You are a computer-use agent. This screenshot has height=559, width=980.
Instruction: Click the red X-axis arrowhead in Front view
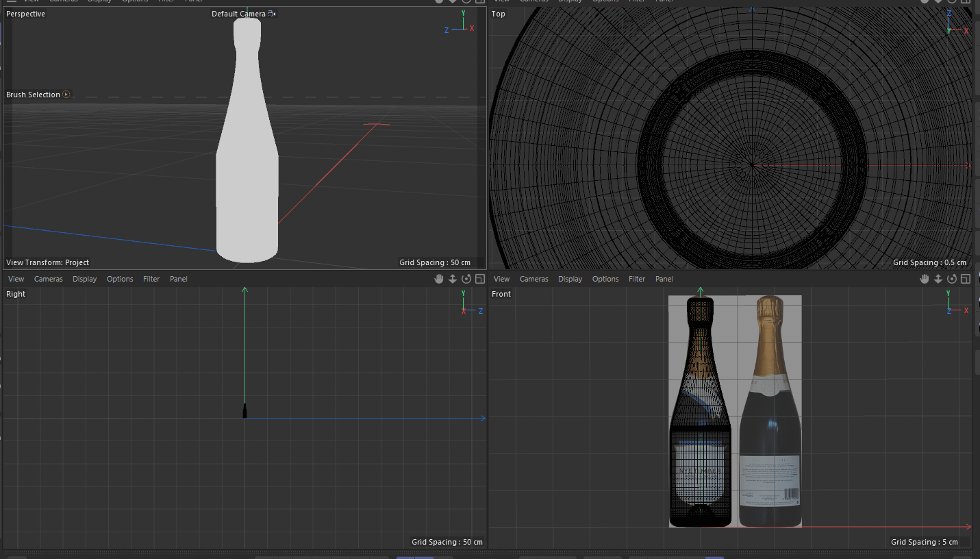(968, 527)
